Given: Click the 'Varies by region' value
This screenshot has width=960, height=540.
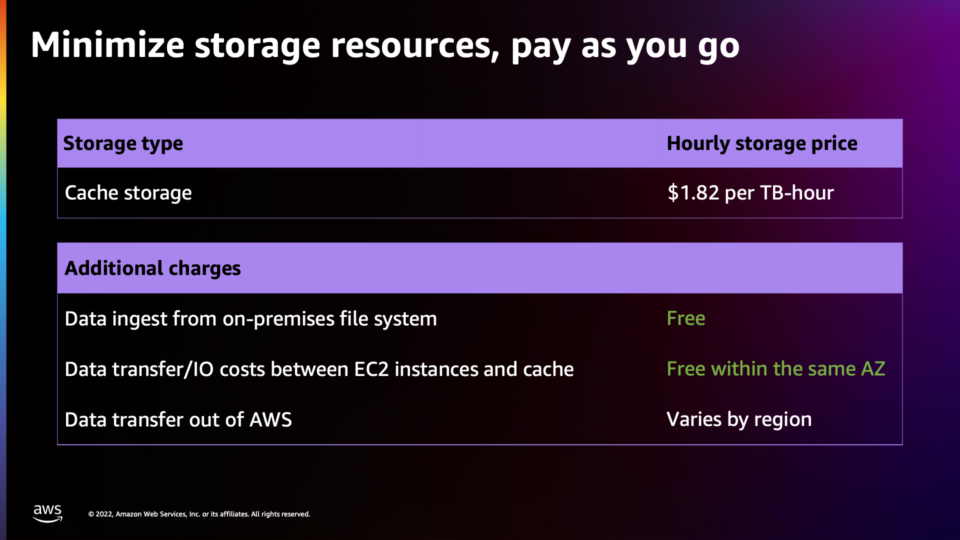Looking at the screenshot, I should click(x=739, y=419).
